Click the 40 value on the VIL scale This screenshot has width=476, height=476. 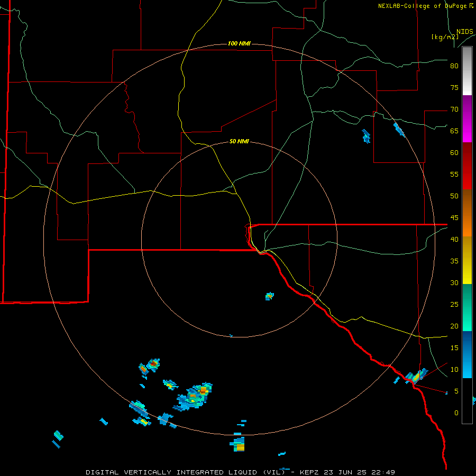(x=454, y=239)
